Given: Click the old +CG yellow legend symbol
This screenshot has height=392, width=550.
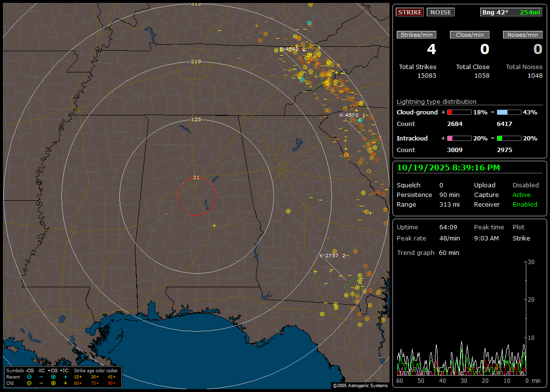Looking at the screenshot, I should [x=53, y=383].
